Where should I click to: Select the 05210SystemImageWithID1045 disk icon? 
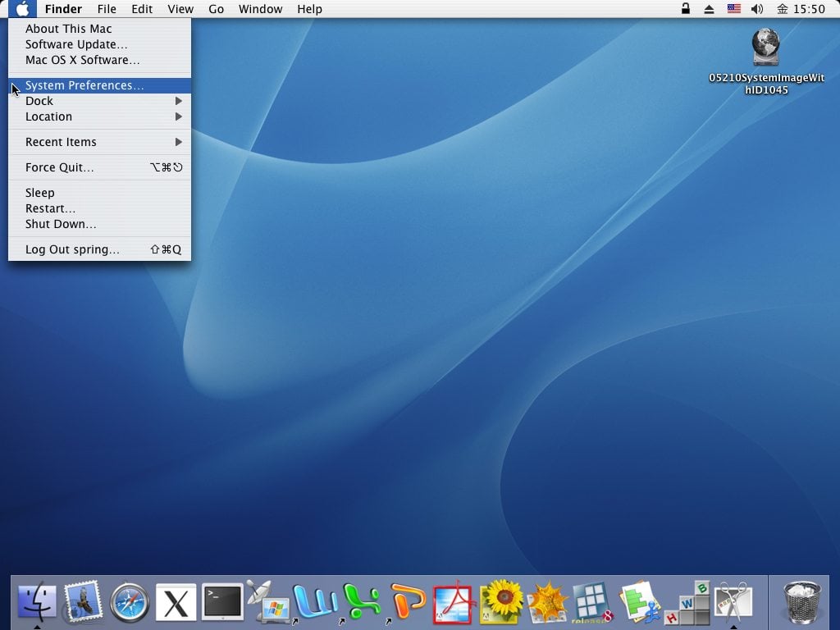(x=765, y=48)
